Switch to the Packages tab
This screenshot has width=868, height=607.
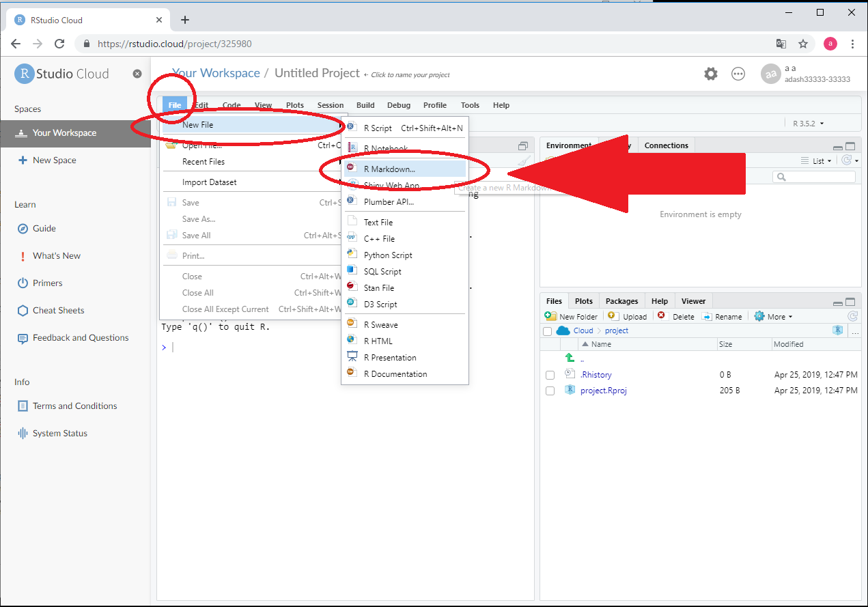point(621,301)
